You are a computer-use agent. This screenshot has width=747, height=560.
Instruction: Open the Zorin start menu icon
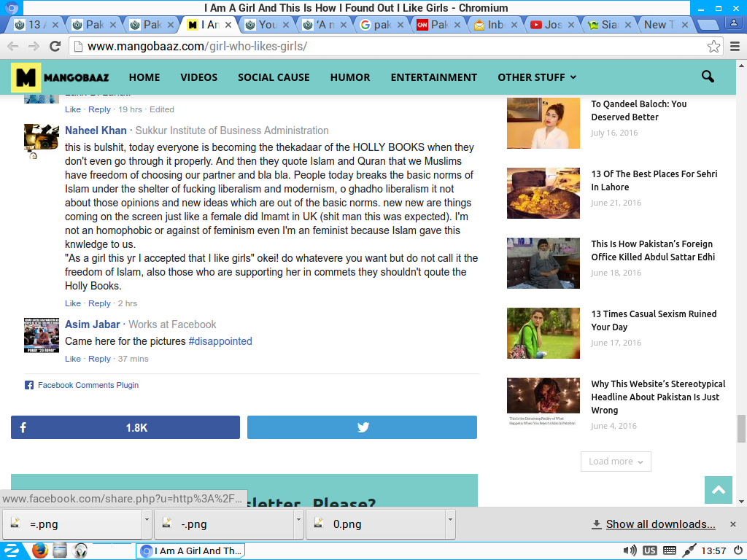point(12,551)
